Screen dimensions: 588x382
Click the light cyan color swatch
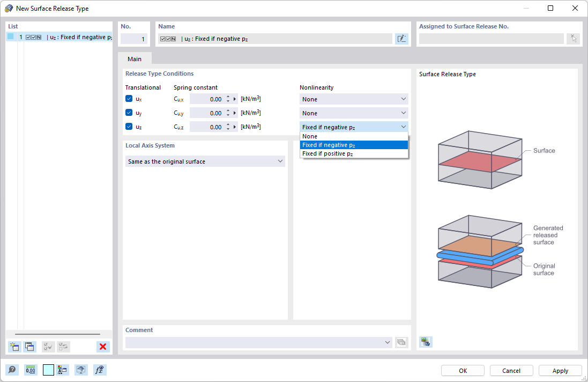tap(48, 370)
